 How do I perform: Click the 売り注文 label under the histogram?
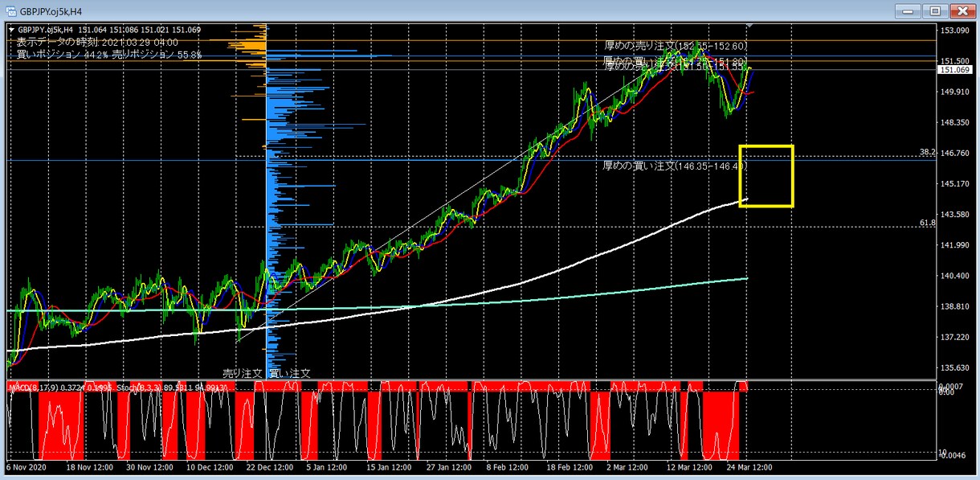[x=242, y=373]
